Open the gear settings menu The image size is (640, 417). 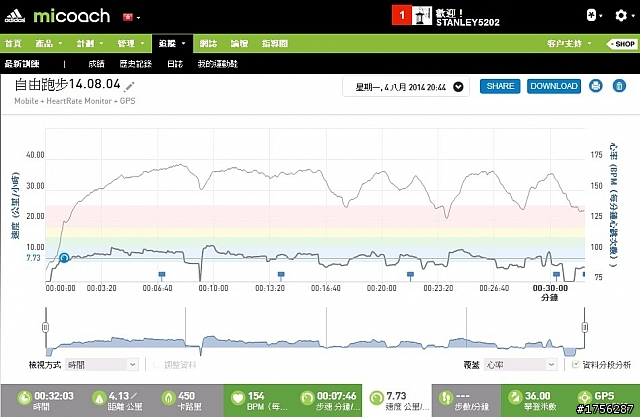(624, 16)
